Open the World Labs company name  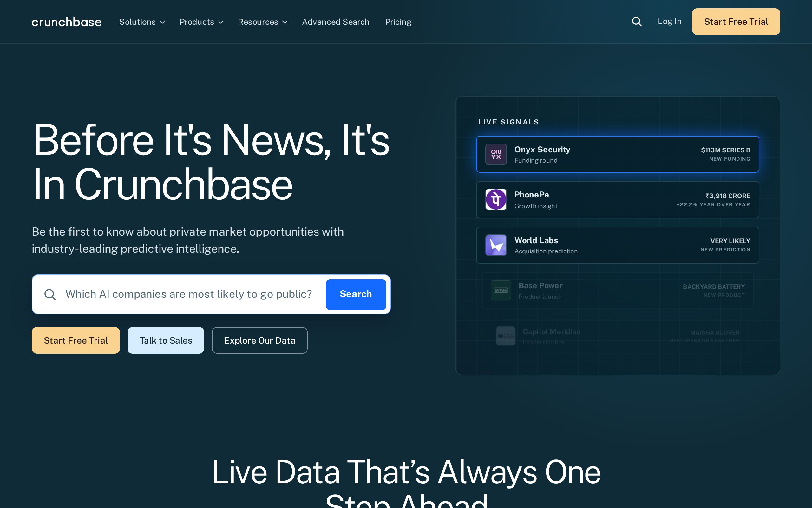point(536,240)
